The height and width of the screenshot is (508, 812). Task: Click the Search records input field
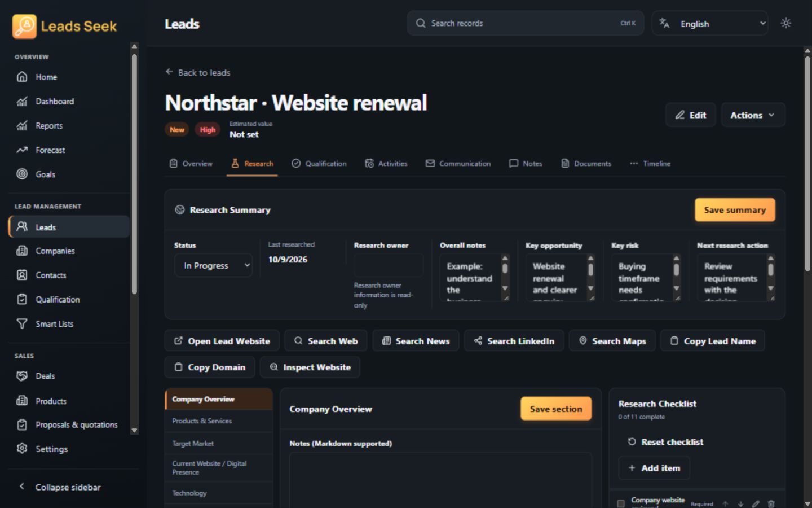(526, 23)
